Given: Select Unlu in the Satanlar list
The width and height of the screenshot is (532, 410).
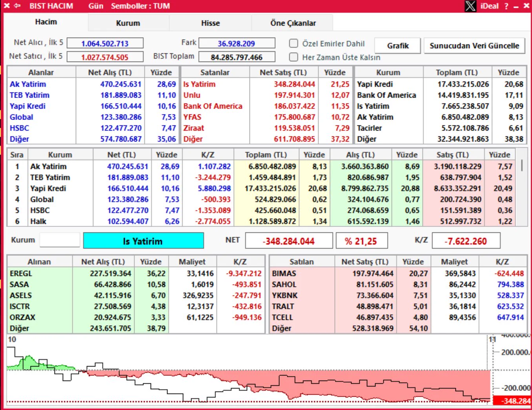Looking at the screenshot, I should pyautogui.click(x=192, y=95).
